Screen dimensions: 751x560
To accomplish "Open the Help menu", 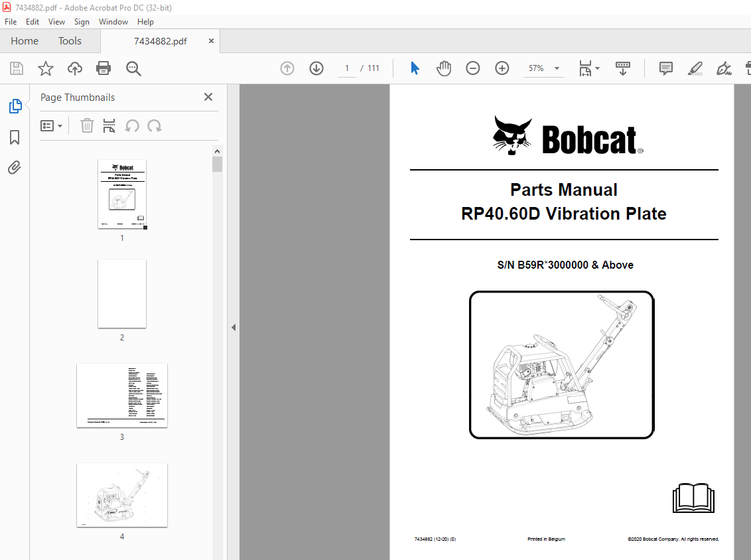I will coord(145,22).
